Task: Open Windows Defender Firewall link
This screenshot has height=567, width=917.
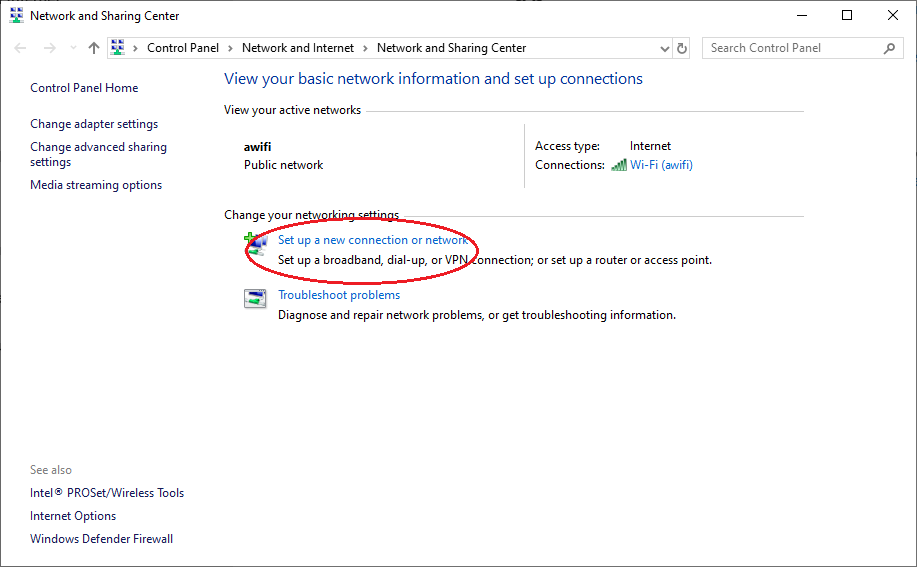Action: tap(101, 539)
